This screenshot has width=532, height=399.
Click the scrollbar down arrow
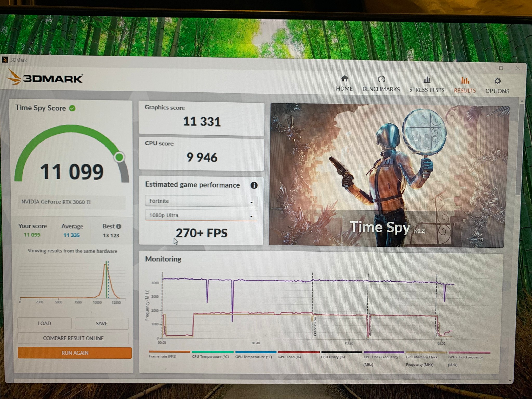[511, 381]
